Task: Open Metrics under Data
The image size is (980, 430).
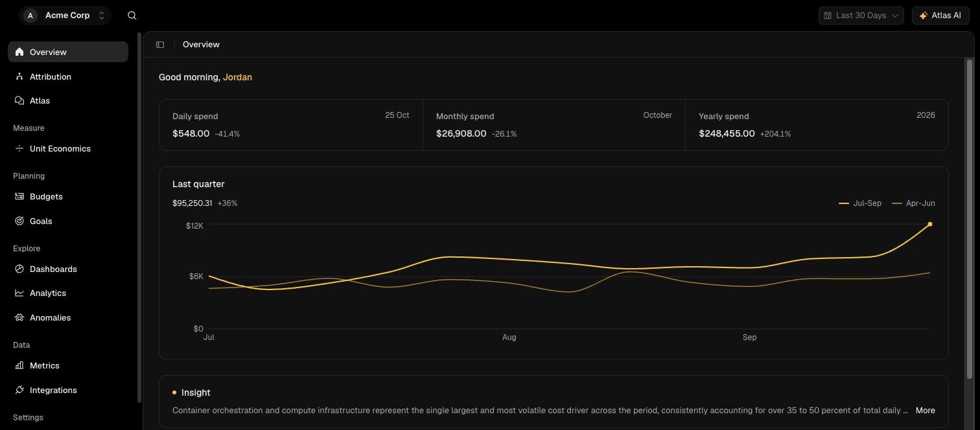Action: (68, 365)
